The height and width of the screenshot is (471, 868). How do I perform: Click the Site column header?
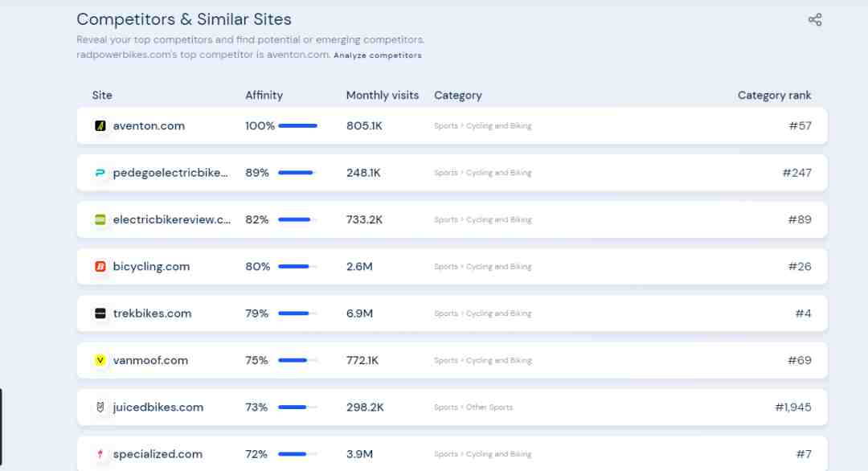[102, 95]
